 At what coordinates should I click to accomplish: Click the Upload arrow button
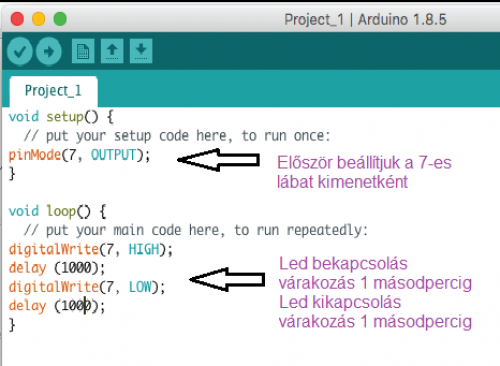coord(49,51)
